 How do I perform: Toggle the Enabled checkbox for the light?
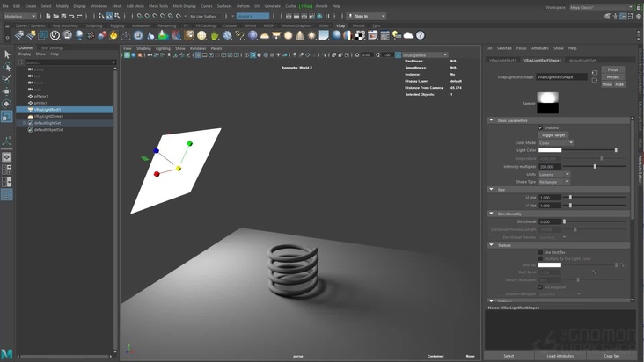click(540, 127)
